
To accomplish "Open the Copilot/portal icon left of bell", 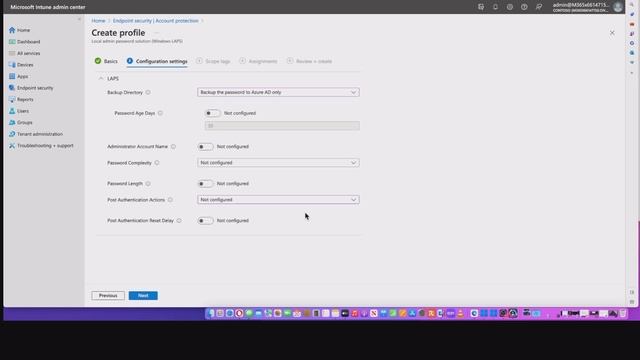I will [481, 7].
